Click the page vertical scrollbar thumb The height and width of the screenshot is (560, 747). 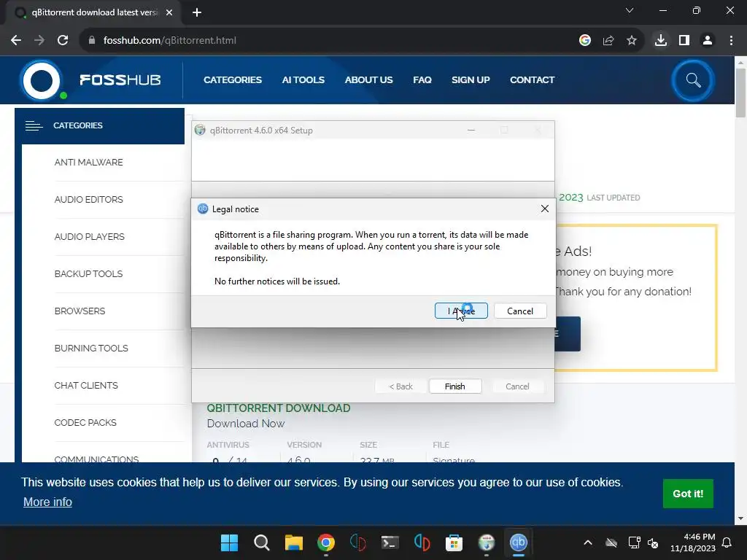[x=740, y=93]
